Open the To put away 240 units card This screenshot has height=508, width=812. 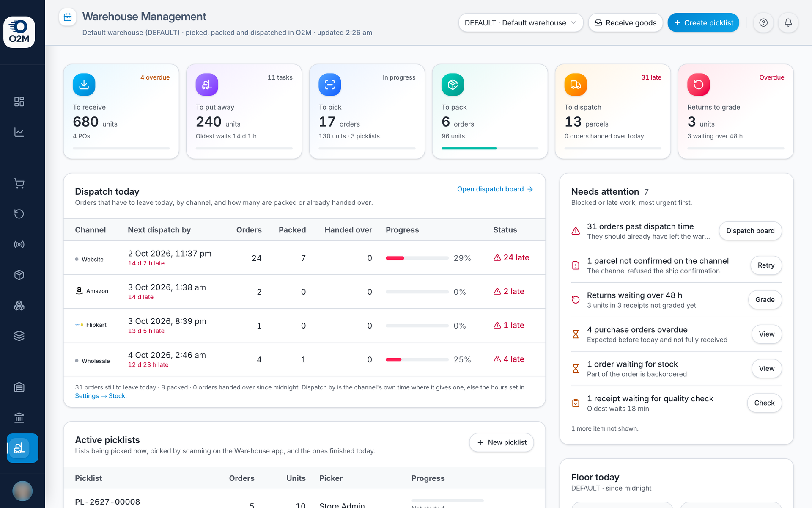[x=244, y=112]
